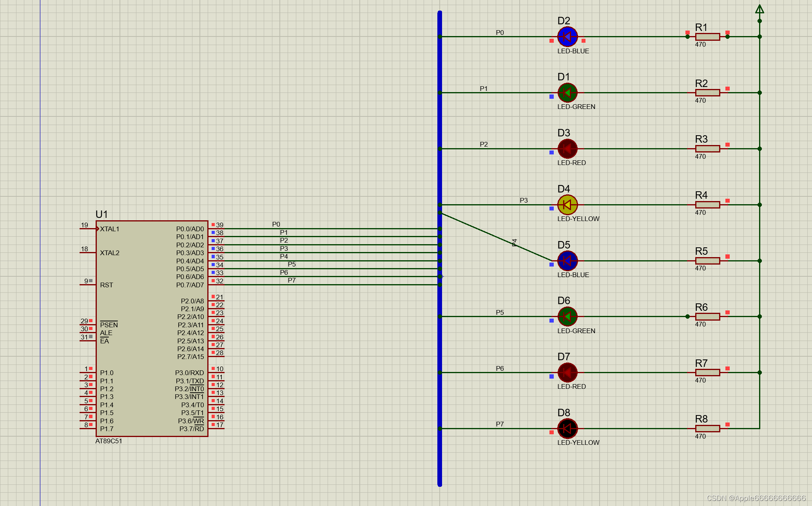Click the R5 resistor body
Image resolution: width=812 pixels, height=506 pixels.
tap(707, 261)
